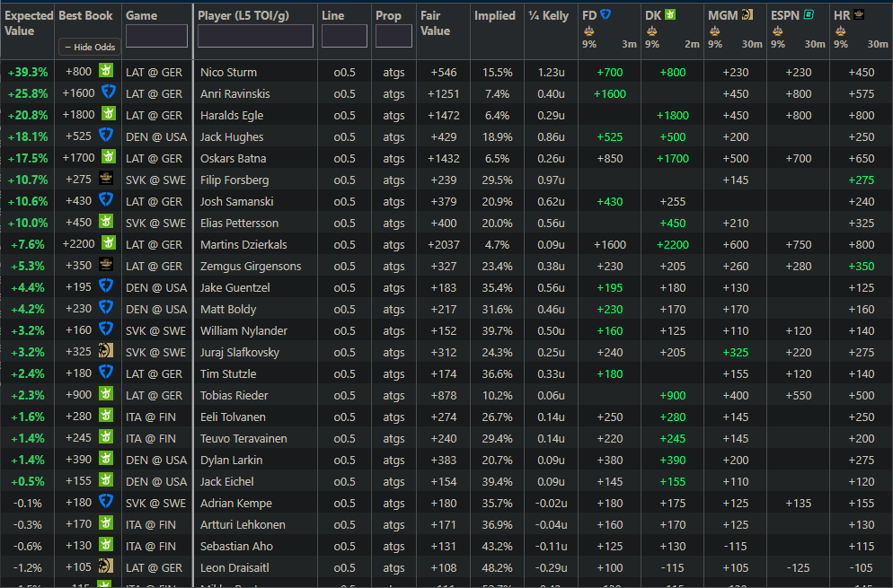
Task: Click the weight scale icon under ESPN
Action: coord(777,31)
